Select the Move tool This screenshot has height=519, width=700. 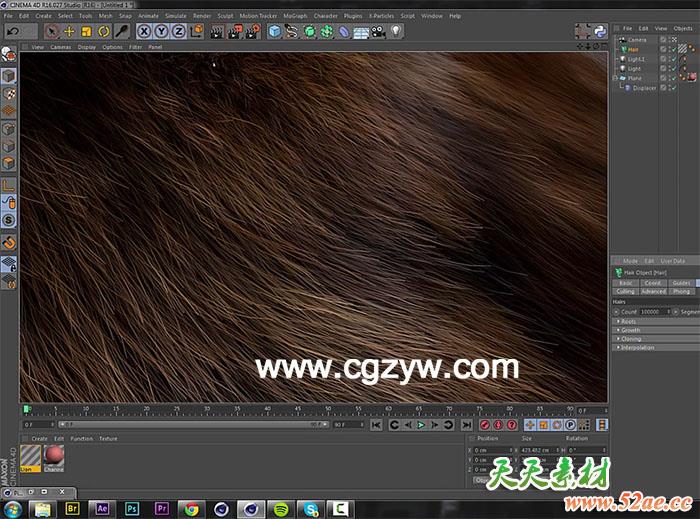point(69,32)
